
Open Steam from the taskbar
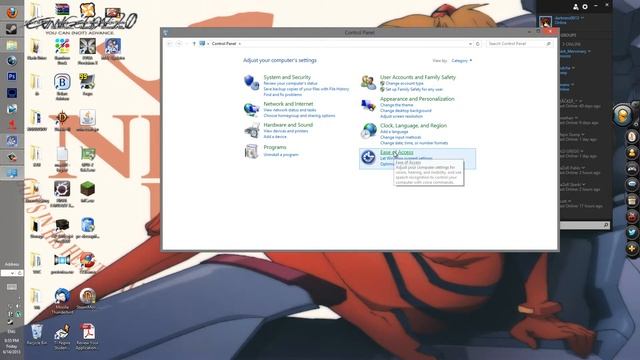point(11,29)
